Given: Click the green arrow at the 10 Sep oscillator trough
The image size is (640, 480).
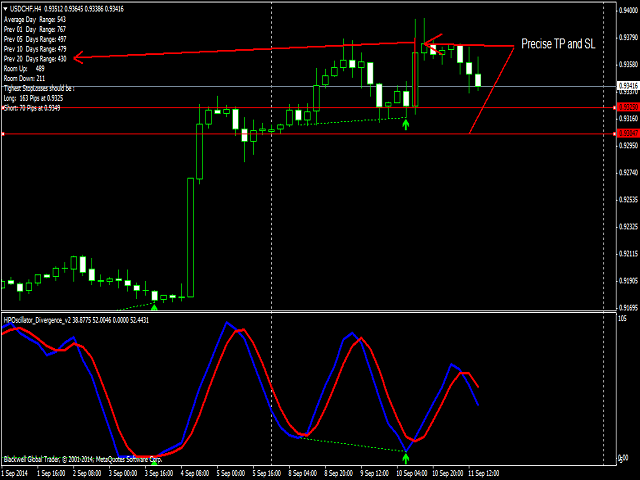Looking at the screenshot, I should tap(405, 458).
